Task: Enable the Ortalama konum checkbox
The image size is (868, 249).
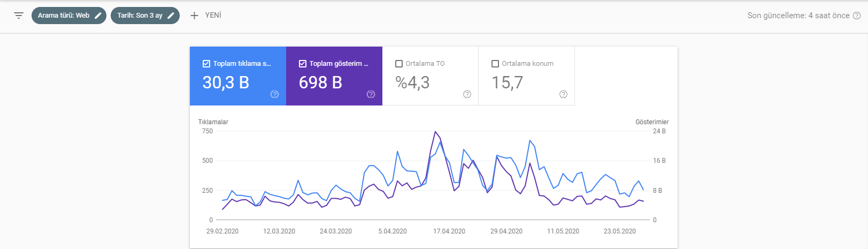Action: (x=495, y=64)
